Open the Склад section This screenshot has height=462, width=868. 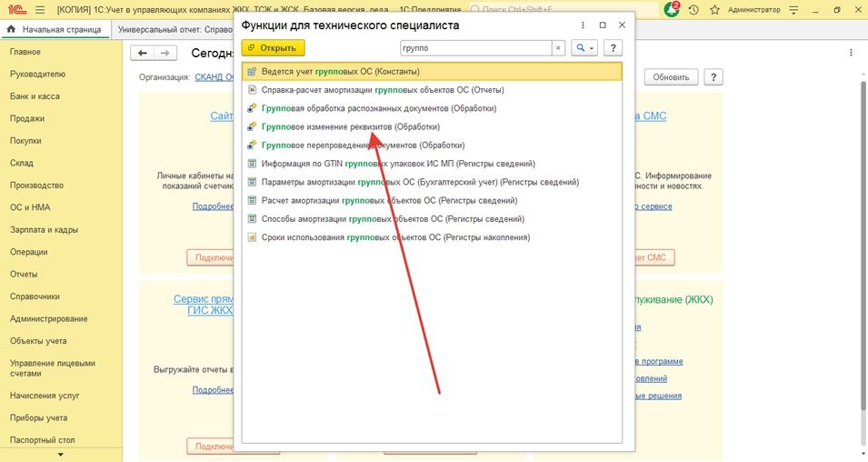click(x=22, y=163)
